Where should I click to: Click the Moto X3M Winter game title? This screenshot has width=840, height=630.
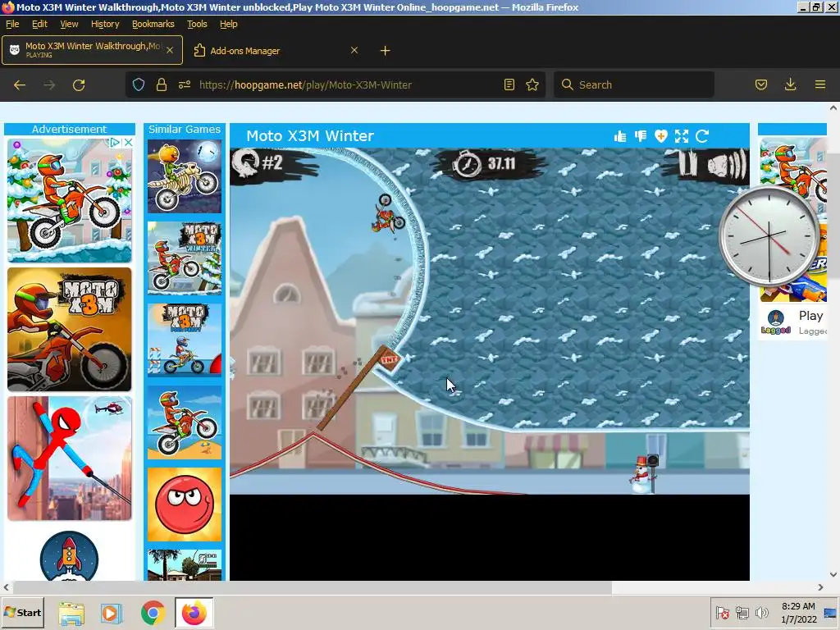click(309, 136)
